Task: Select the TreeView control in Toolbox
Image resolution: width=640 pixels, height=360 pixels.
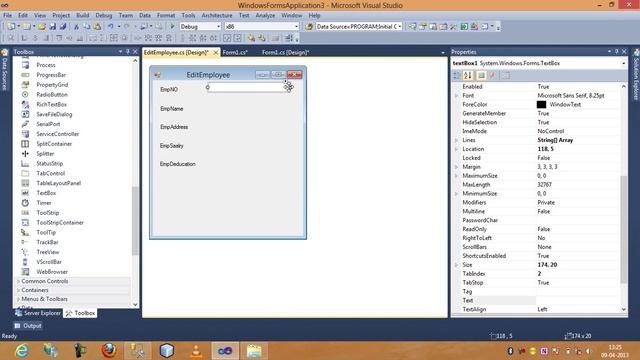Action: coord(48,252)
